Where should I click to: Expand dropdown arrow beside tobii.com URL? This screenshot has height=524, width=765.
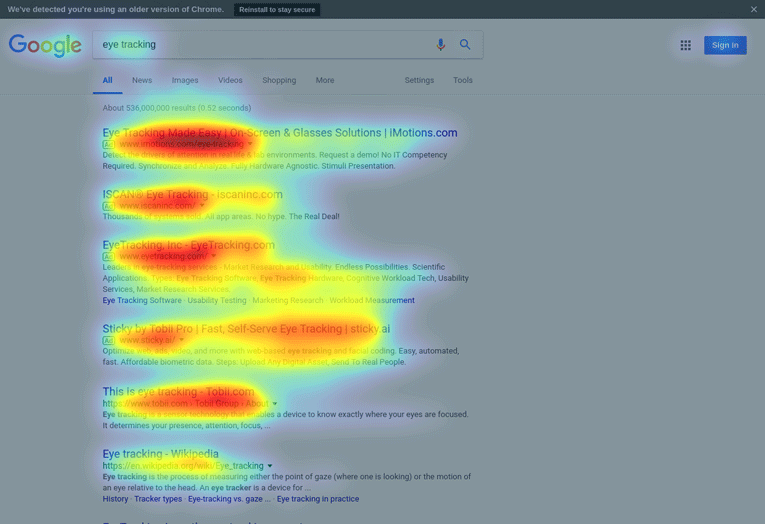click(x=275, y=404)
